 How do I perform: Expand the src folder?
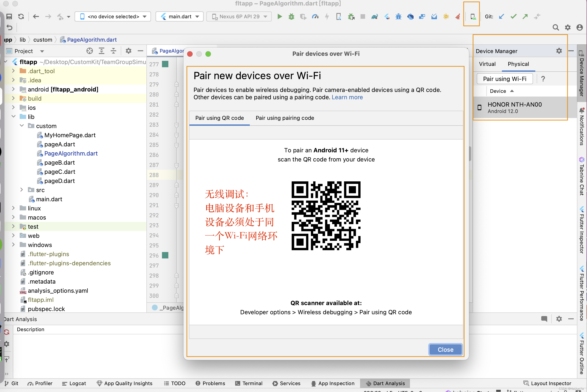click(22, 190)
